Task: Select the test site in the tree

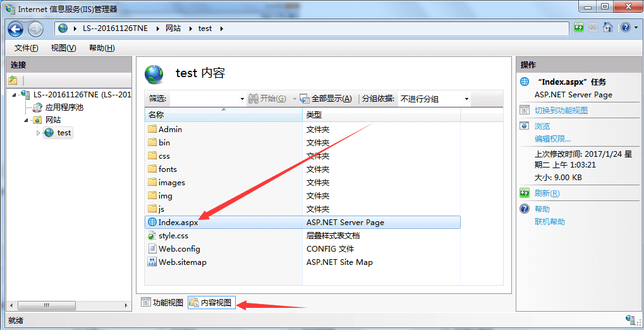Action: click(x=64, y=133)
